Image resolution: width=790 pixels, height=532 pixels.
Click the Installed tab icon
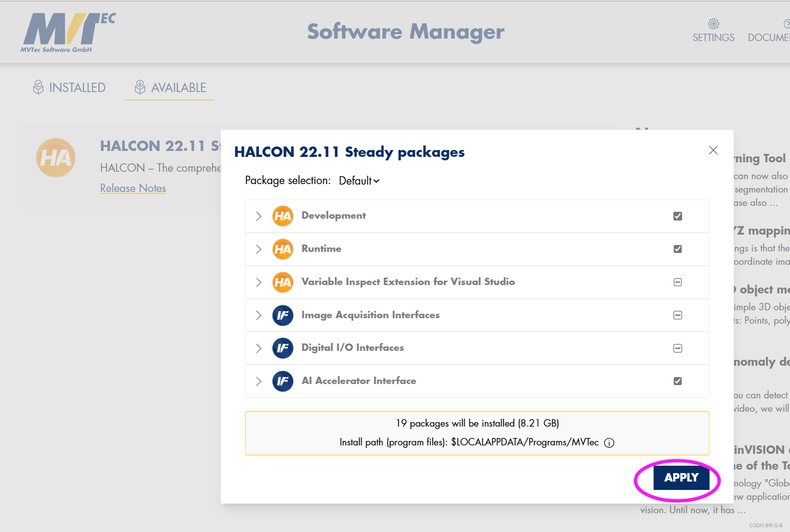pyautogui.click(x=38, y=87)
